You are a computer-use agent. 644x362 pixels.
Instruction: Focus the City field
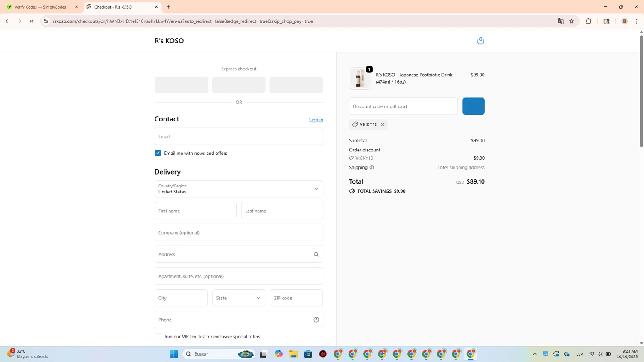(181, 298)
